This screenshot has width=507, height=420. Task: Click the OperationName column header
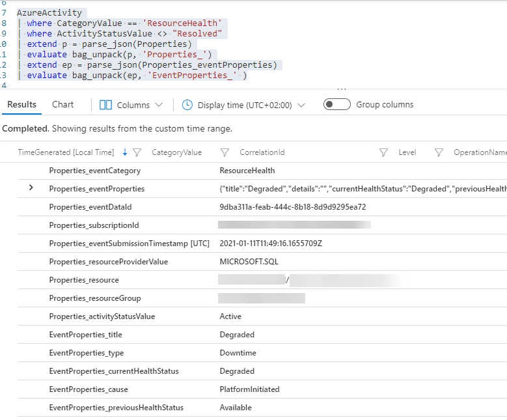(x=480, y=152)
